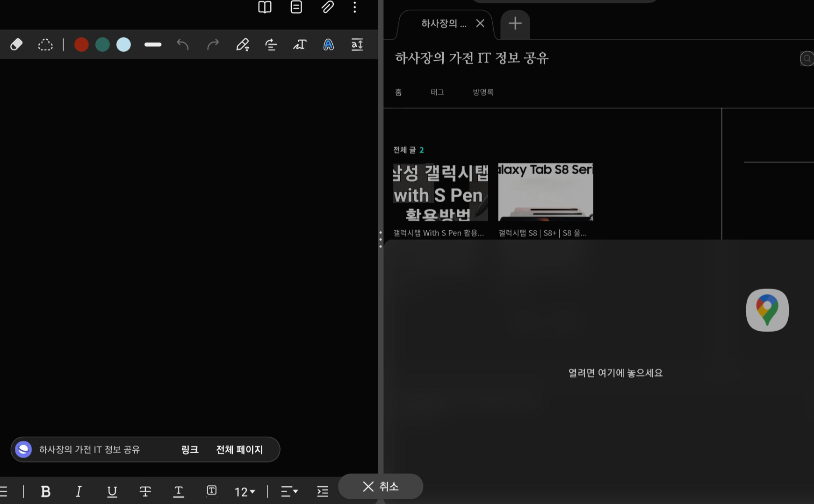Viewport: 814px width, 504px height.
Task: Tap the Google Maps app icon
Action: point(767,310)
